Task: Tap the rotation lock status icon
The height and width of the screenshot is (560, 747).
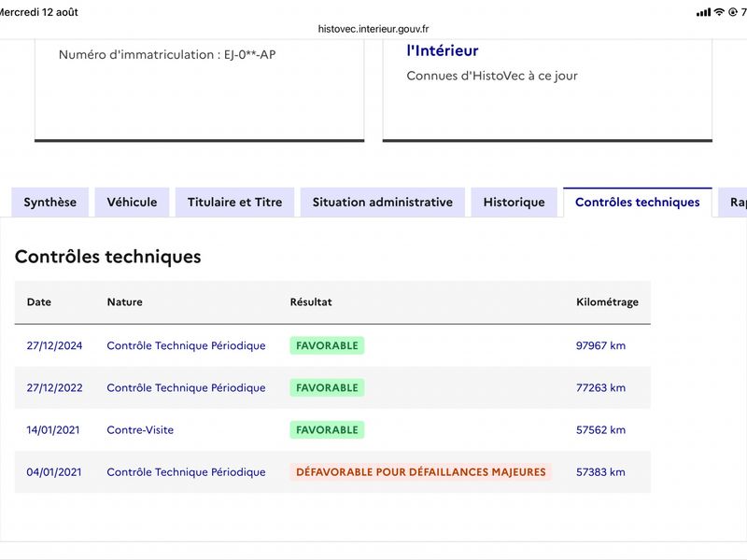Action: click(733, 12)
